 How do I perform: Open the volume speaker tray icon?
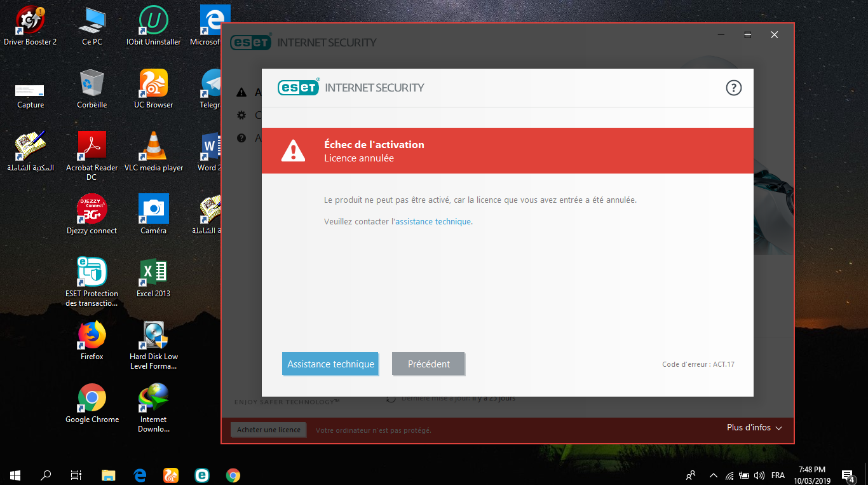click(x=759, y=475)
